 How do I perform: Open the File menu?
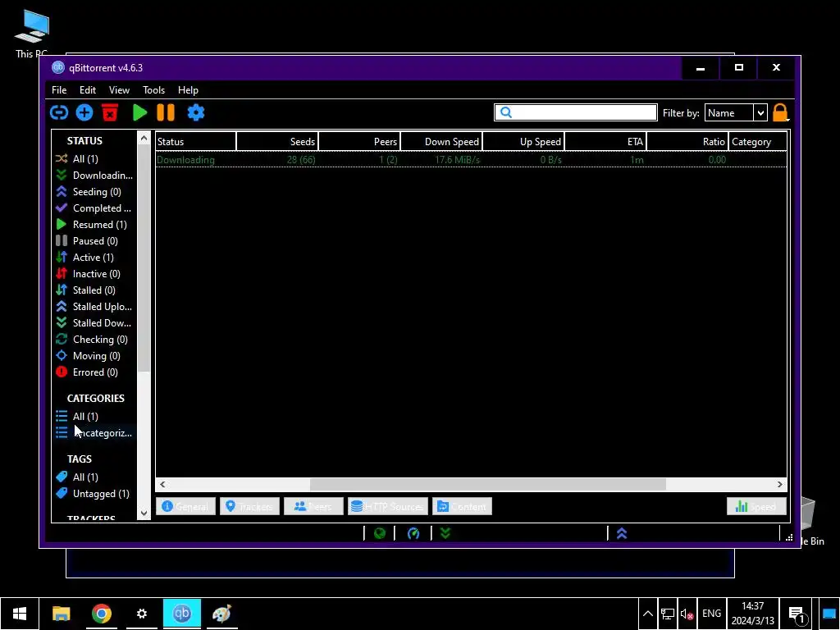[59, 90]
